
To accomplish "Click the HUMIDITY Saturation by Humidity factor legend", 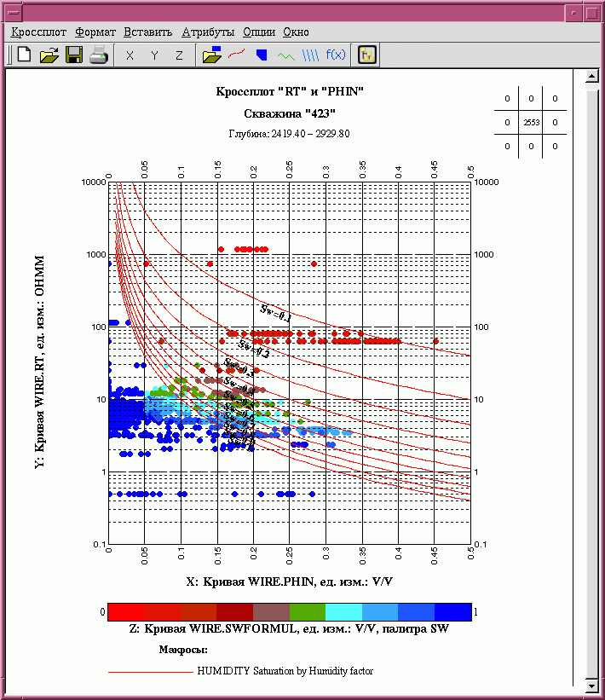I will coord(285,671).
